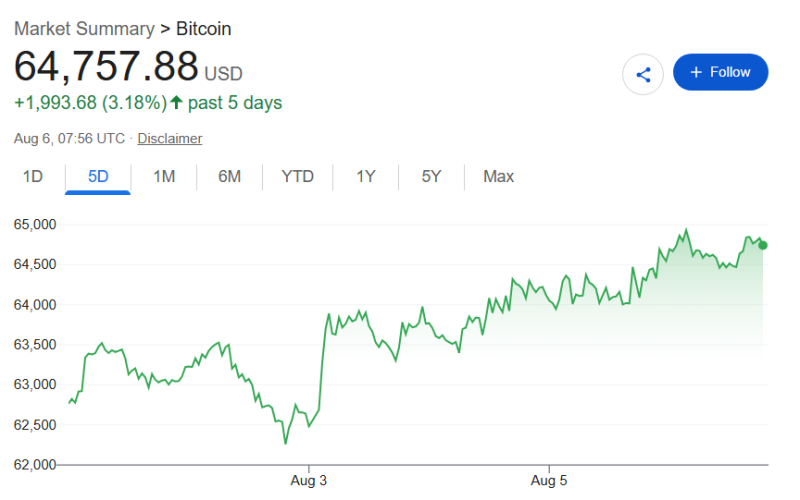Select the 5D chart range tab
800x500 pixels.
(98, 177)
